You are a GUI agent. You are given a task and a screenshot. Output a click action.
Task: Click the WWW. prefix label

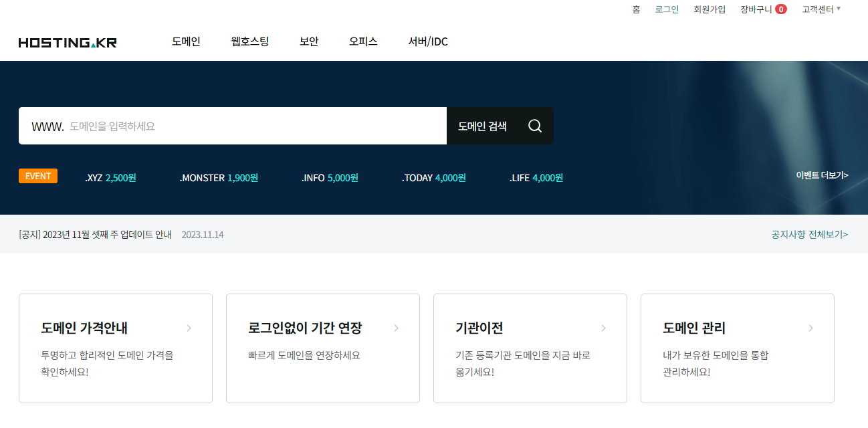coord(47,126)
